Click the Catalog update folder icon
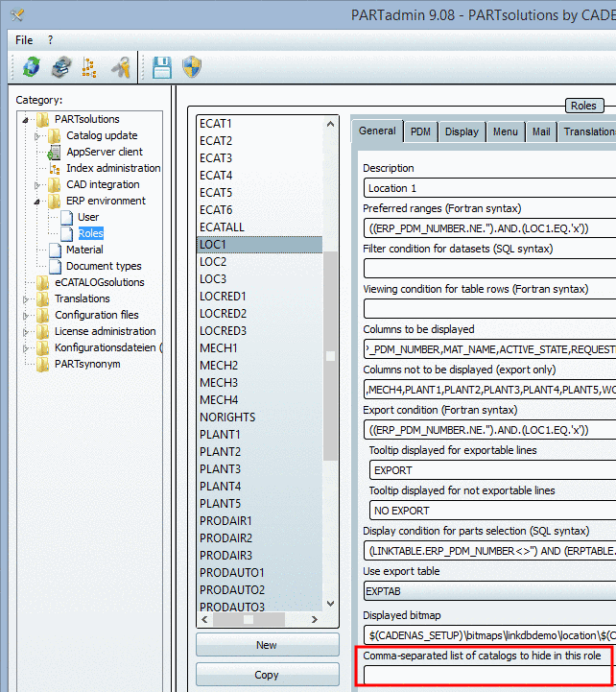 55,136
